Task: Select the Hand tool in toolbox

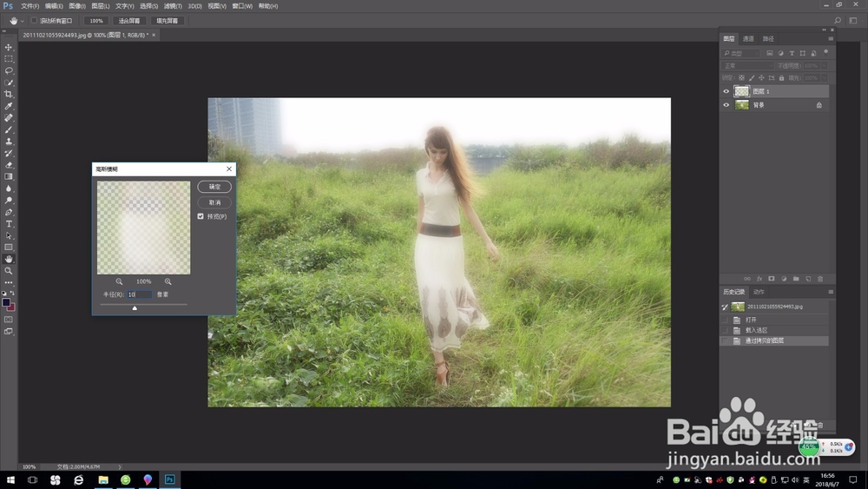Action: [9, 259]
